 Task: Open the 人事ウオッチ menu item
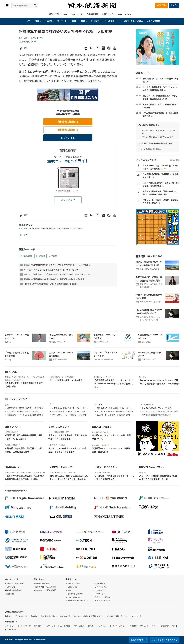pos(107,14)
